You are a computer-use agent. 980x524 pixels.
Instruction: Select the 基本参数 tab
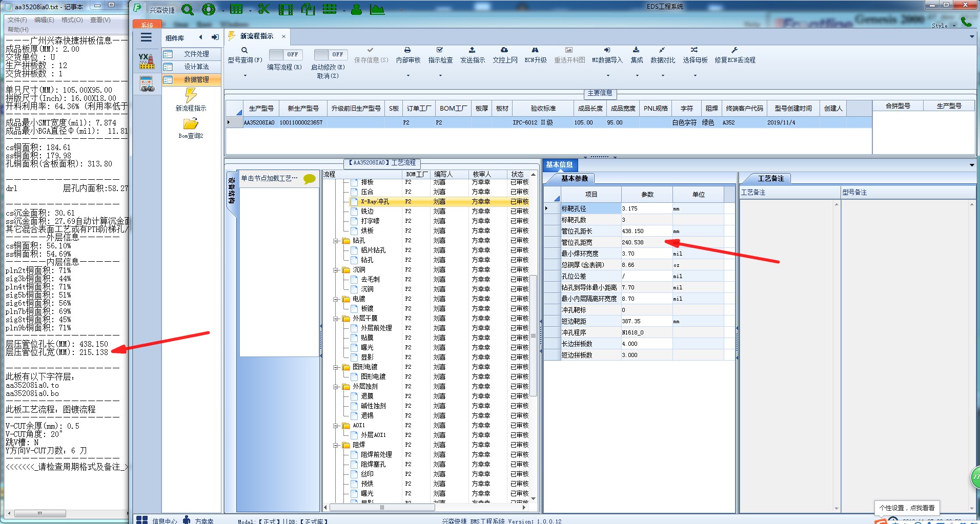(574, 179)
